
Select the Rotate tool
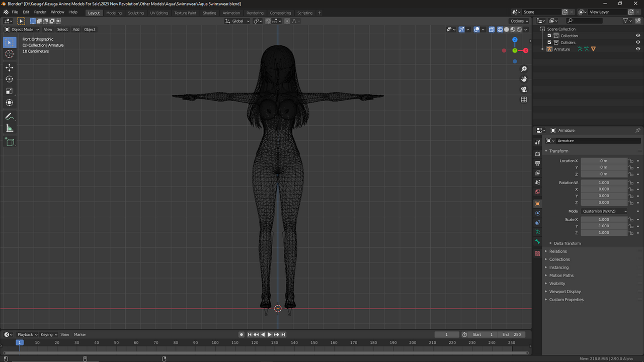click(10, 79)
